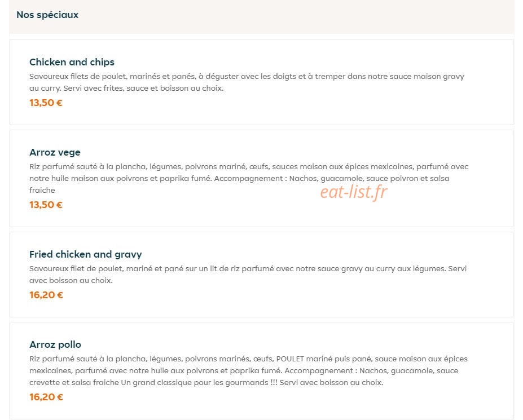
Task: Select the Arroz vege price 13,50 €
Action: coord(46,205)
